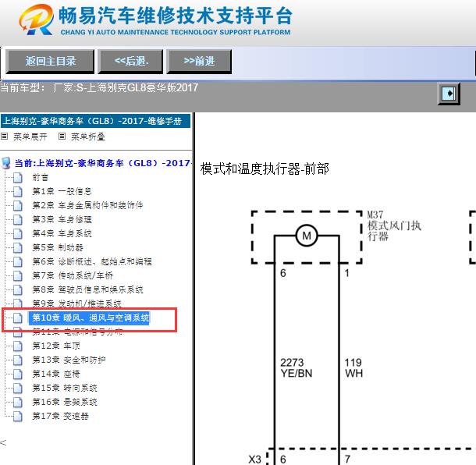Click the left scroll arrow under tree
This screenshot has width=476, height=465.
(3, 443)
